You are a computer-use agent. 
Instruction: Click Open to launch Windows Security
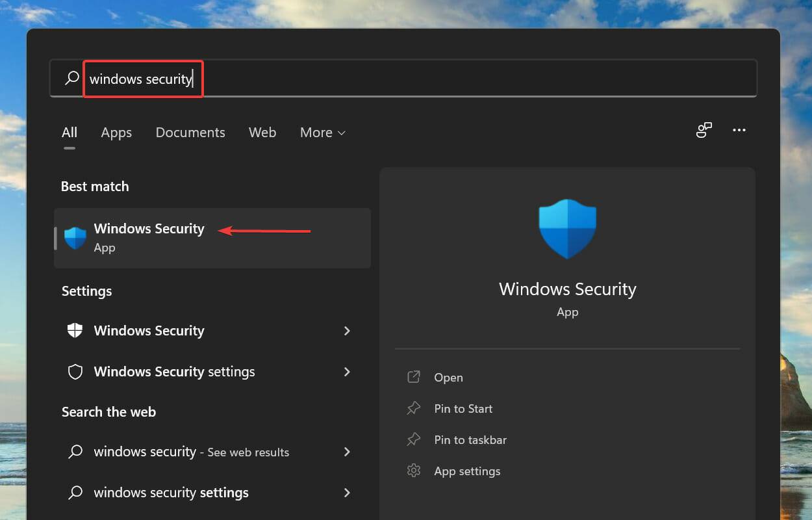448,377
